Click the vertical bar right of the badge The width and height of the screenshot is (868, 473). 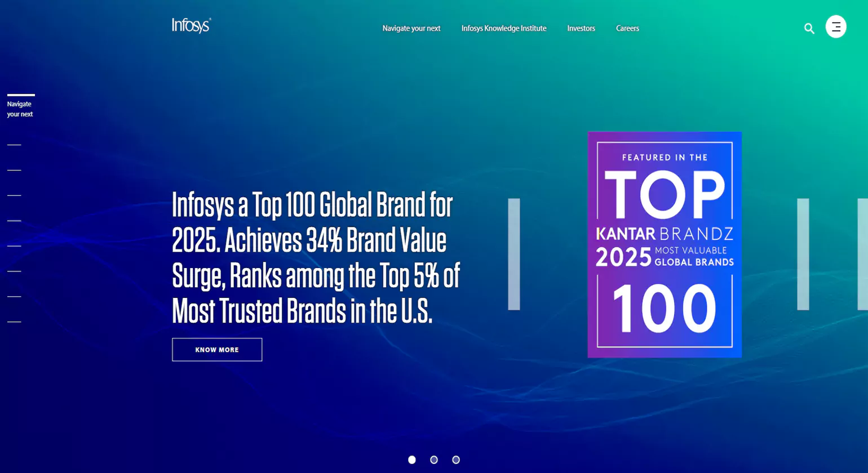coord(803,254)
